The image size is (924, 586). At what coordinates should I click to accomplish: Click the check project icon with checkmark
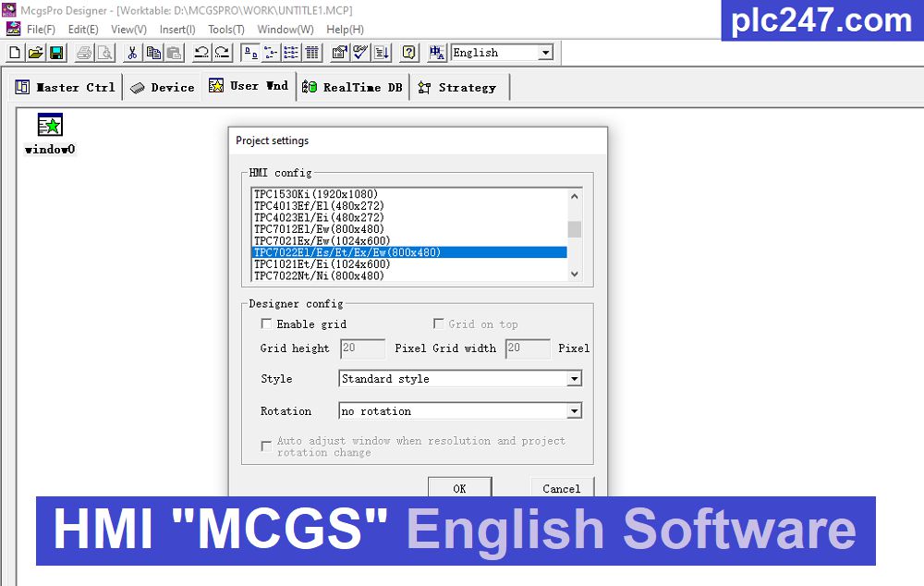[x=360, y=53]
